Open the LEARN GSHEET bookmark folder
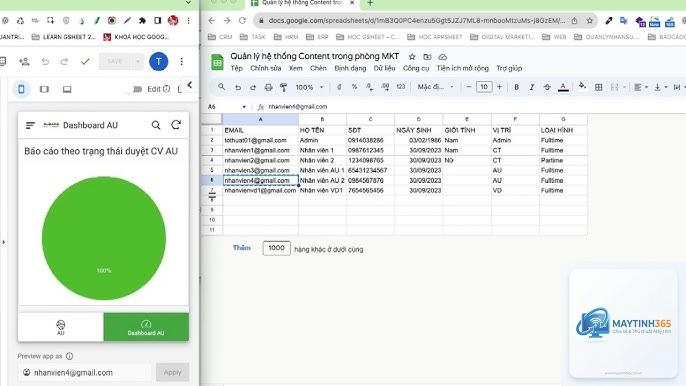 [63, 37]
